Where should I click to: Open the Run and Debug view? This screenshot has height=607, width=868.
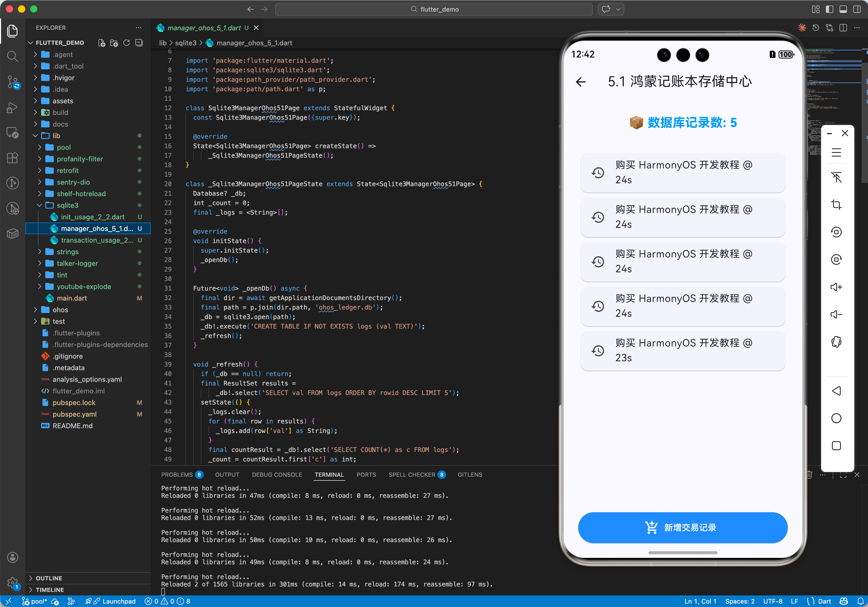point(12,107)
